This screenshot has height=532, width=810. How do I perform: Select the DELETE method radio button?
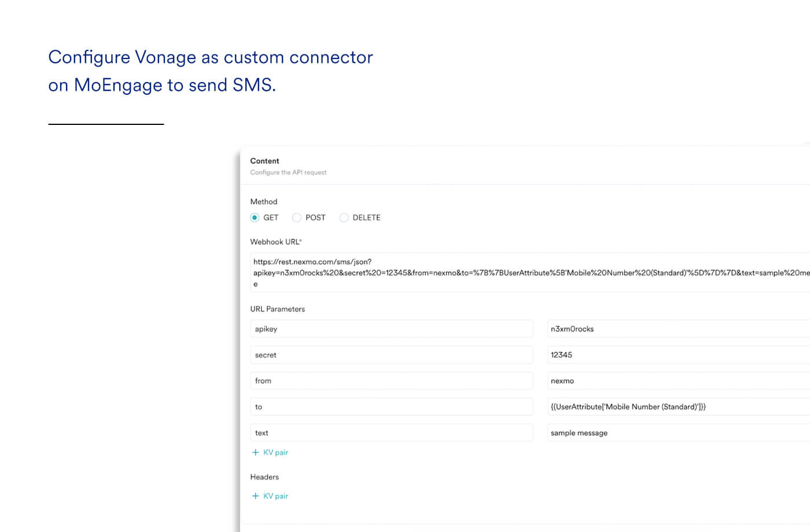tap(344, 218)
